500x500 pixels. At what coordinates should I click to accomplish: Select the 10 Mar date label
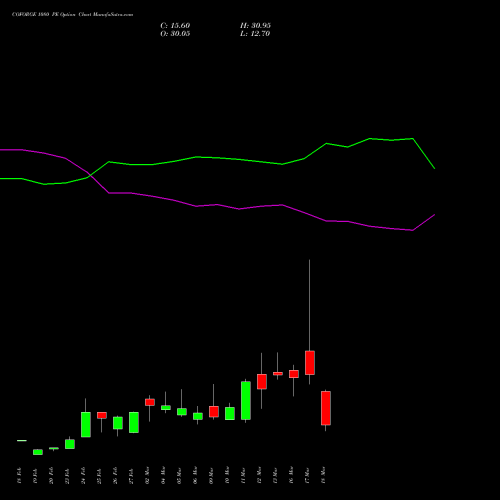point(227,475)
